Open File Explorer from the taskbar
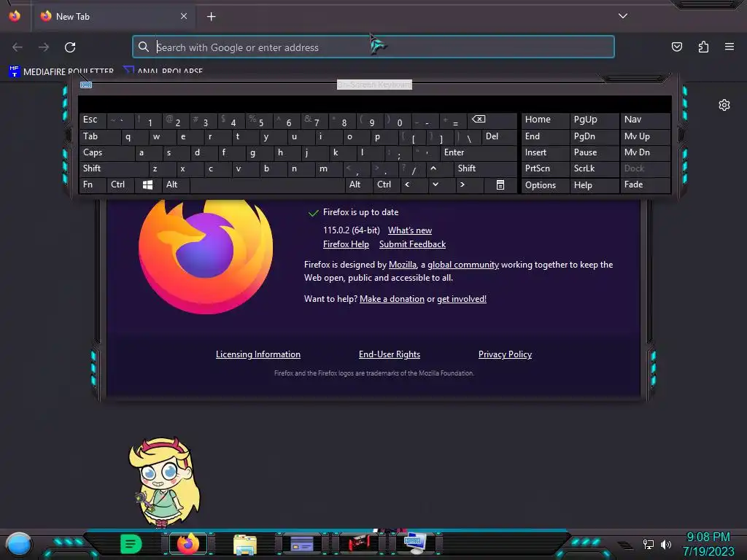The height and width of the screenshot is (560, 747). (245, 544)
